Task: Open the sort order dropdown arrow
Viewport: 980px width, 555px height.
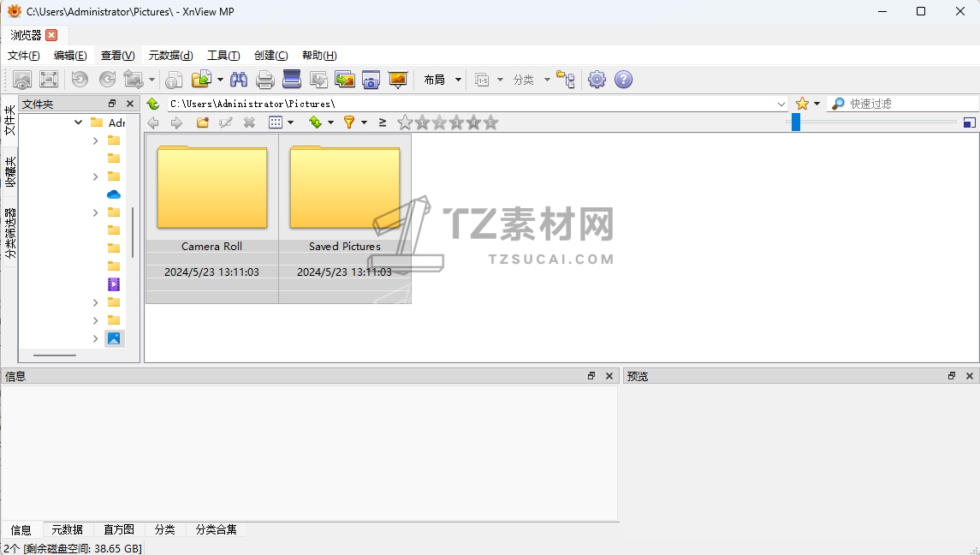Action: (x=330, y=122)
